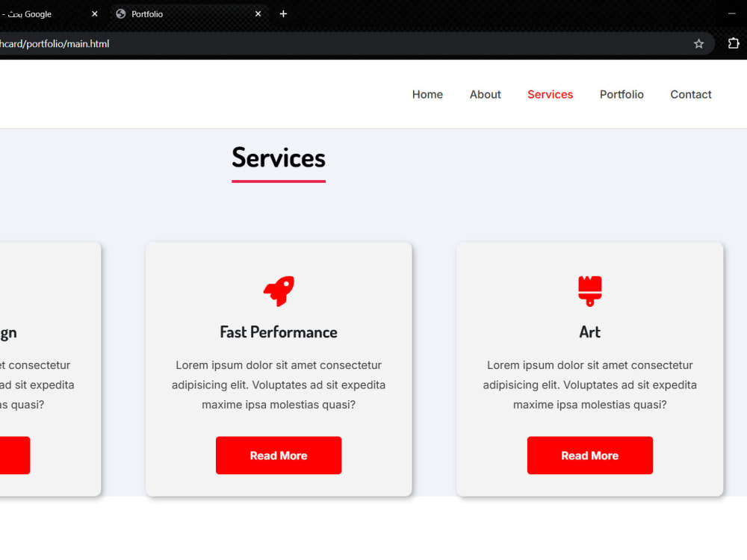The height and width of the screenshot is (560, 747).
Task: Open the About nav link
Action: (x=485, y=94)
